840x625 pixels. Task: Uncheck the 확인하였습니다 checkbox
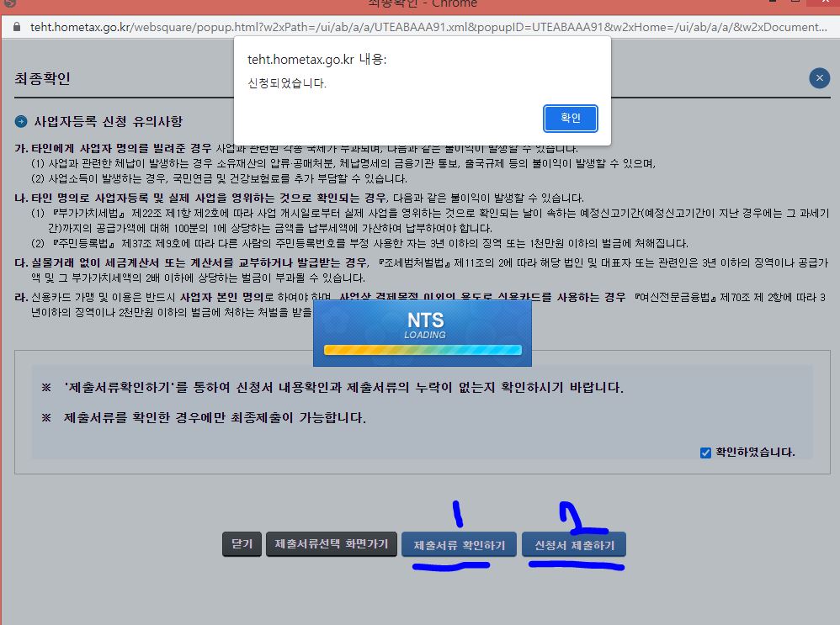[x=704, y=451]
